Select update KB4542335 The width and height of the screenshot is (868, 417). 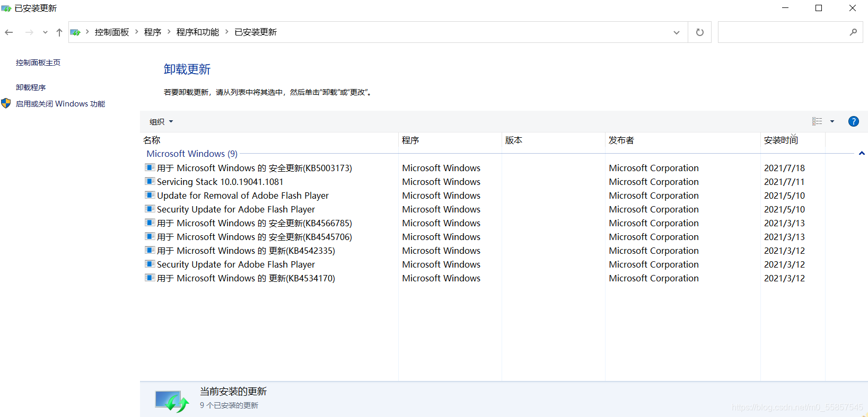[x=246, y=251]
